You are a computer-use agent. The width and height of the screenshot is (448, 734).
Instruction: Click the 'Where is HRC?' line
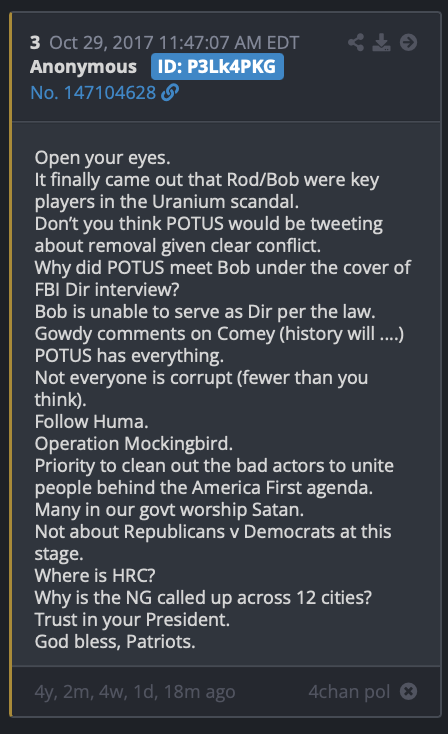95,575
